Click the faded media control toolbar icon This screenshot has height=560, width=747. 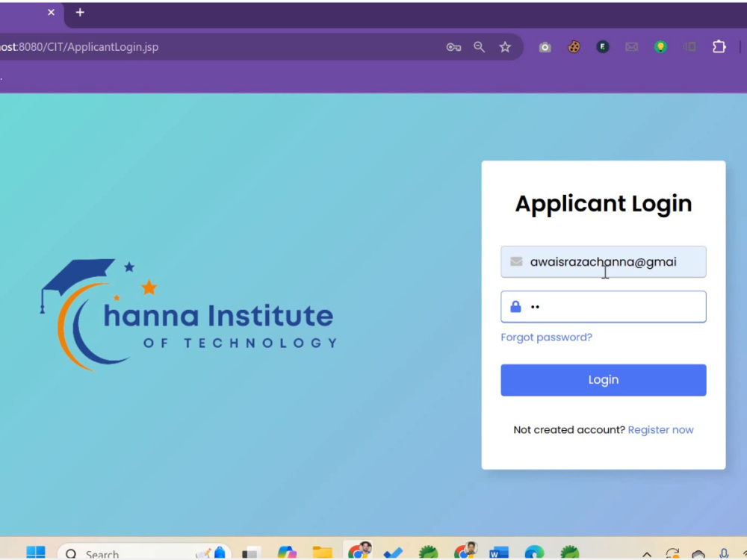pyautogui.click(x=689, y=46)
